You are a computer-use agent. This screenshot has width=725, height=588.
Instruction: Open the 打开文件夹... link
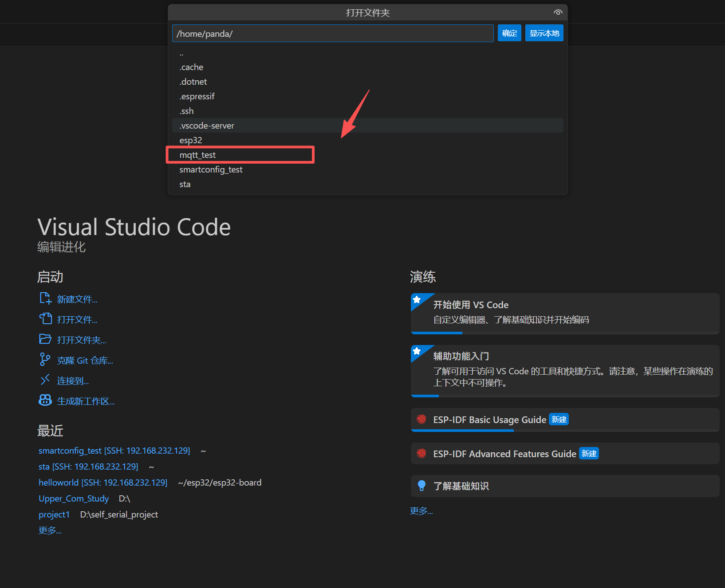pyautogui.click(x=82, y=340)
